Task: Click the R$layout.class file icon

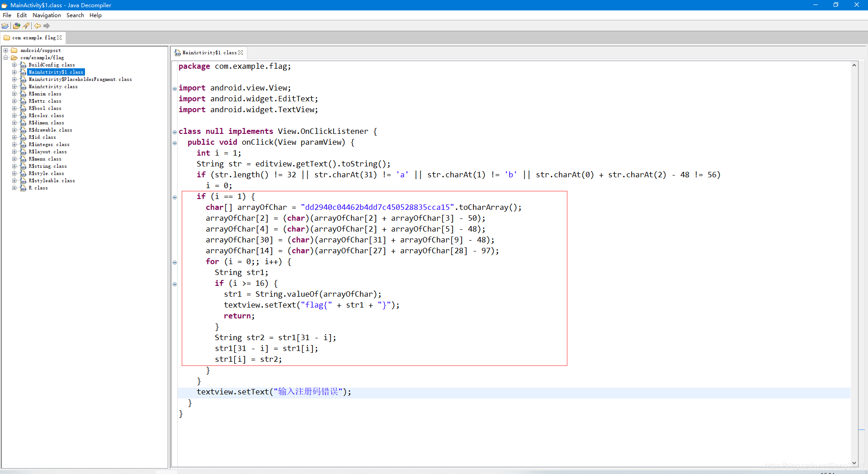Action: point(23,152)
